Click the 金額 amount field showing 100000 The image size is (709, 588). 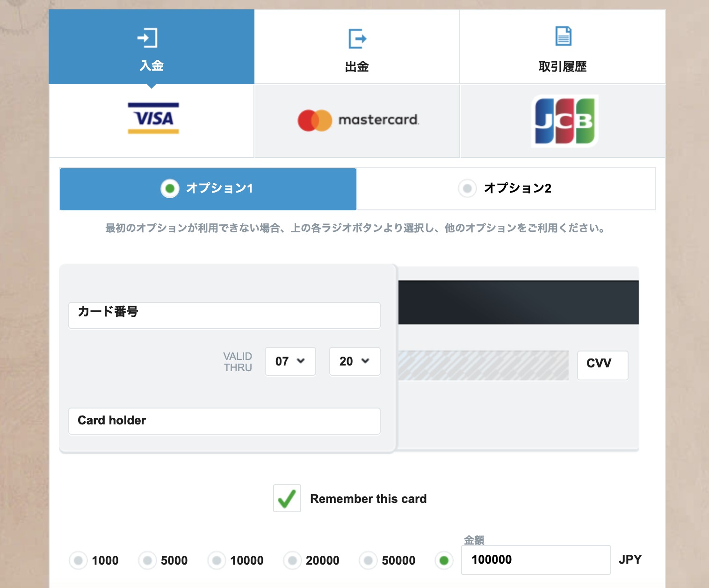click(535, 559)
